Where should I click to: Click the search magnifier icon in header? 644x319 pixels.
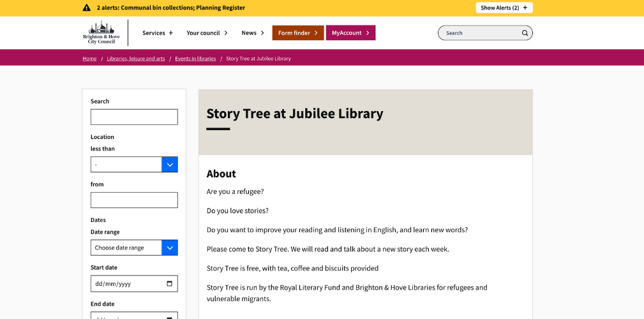(x=525, y=33)
